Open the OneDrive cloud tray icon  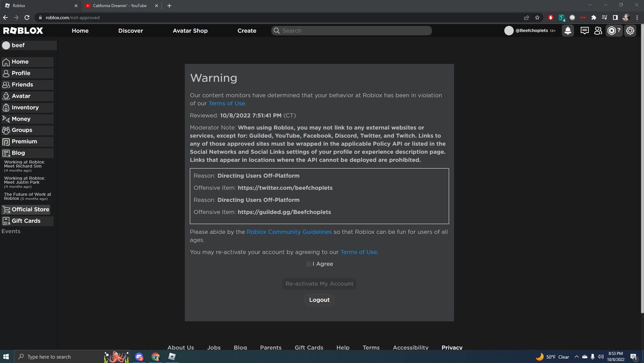(x=584, y=357)
